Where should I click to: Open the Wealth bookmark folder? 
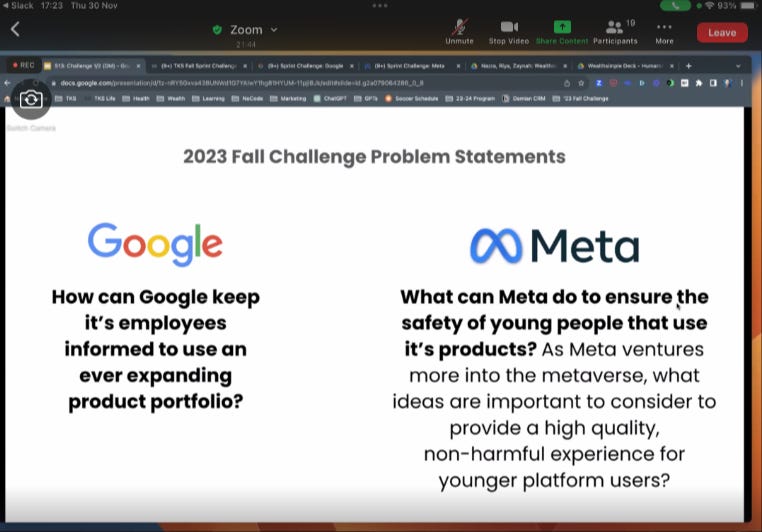[x=171, y=99]
